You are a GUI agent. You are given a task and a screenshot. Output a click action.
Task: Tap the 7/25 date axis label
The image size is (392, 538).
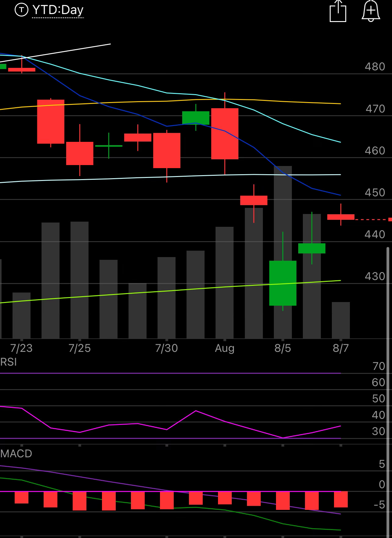tap(80, 348)
